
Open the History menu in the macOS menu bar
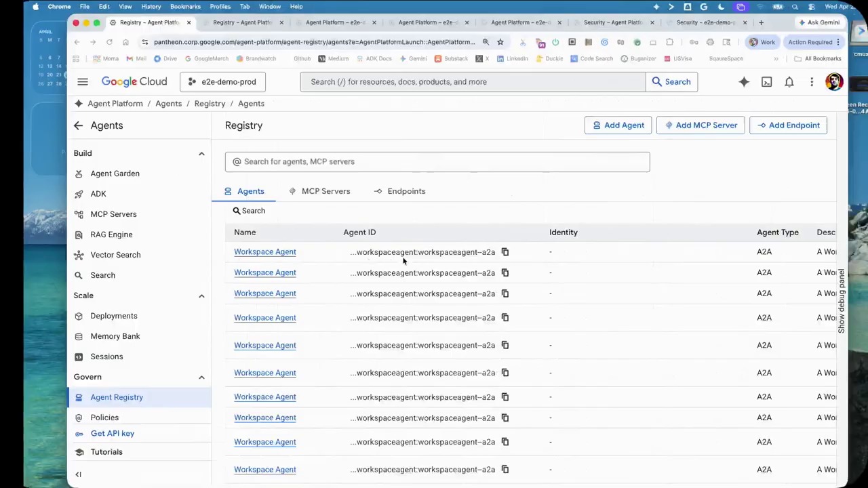click(x=151, y=7)
